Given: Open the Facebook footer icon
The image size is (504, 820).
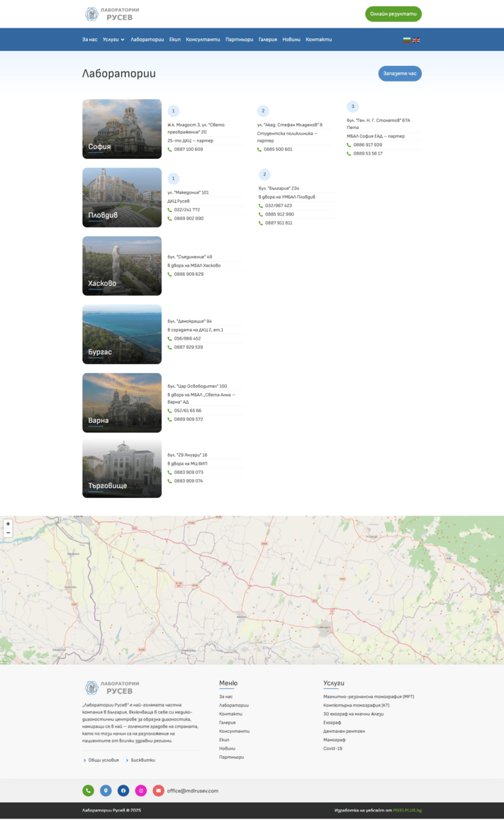Looking at the screenshot, I should click(x=123, y=791).
